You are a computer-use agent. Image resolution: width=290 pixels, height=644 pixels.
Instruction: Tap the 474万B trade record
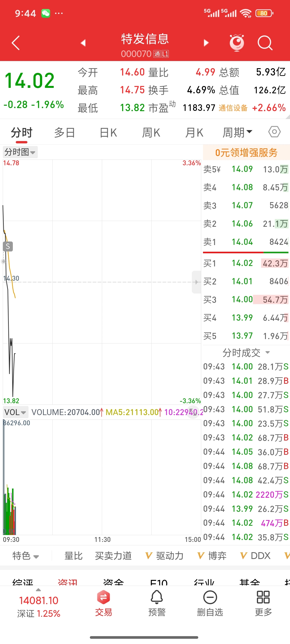tap(246, 523)
